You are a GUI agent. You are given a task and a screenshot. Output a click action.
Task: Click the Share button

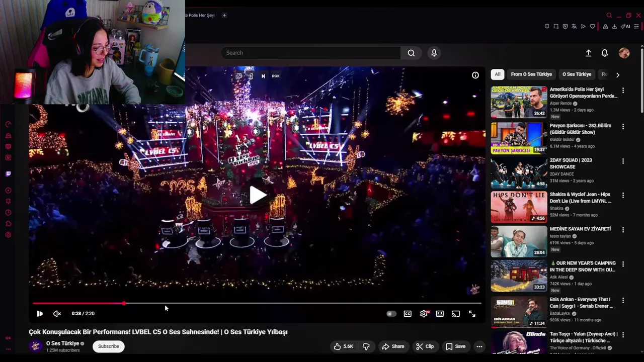393,346
